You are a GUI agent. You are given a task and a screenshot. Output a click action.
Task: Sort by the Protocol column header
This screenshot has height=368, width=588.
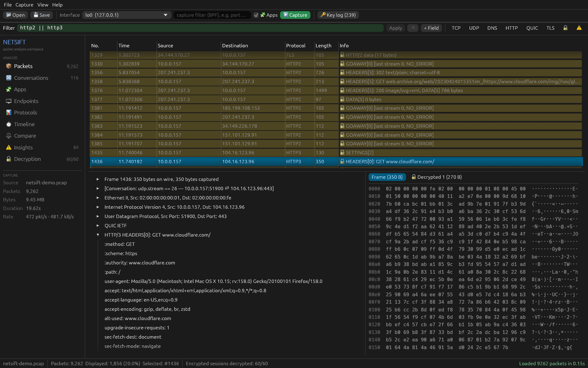(296, 46)
